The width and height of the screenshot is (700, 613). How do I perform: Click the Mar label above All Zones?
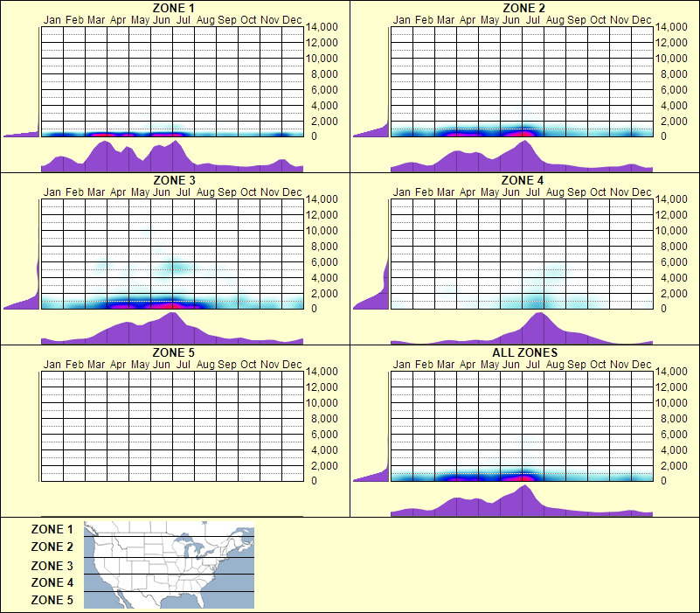click(x=446, y=365)
